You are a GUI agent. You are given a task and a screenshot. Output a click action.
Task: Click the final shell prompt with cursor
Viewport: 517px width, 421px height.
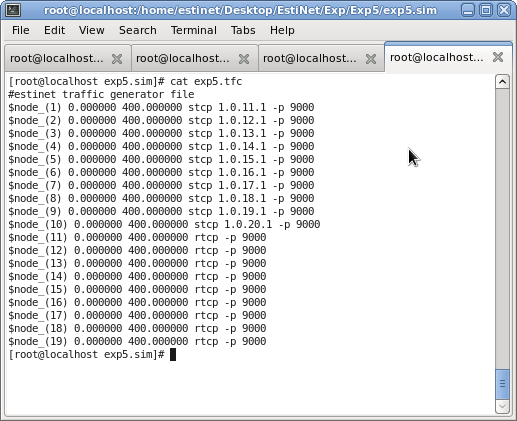[92, 355]
